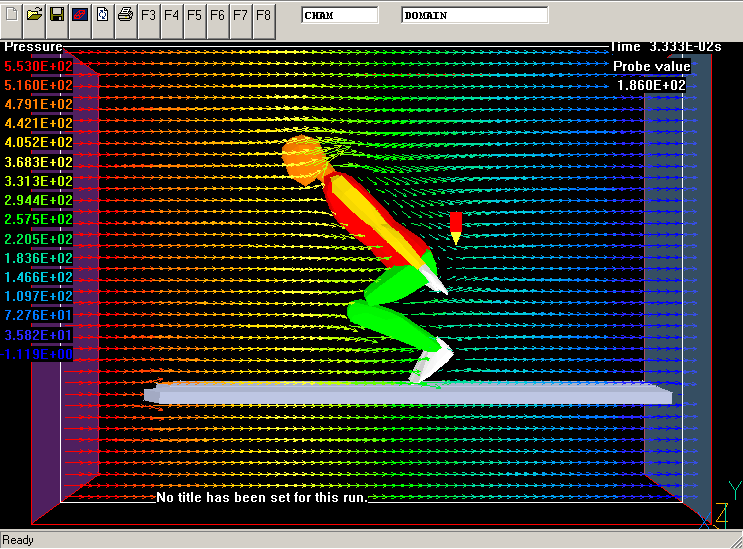Print the view using the printer icon
The height and width of the screenshot is (549, 743).
coord(125,15)
